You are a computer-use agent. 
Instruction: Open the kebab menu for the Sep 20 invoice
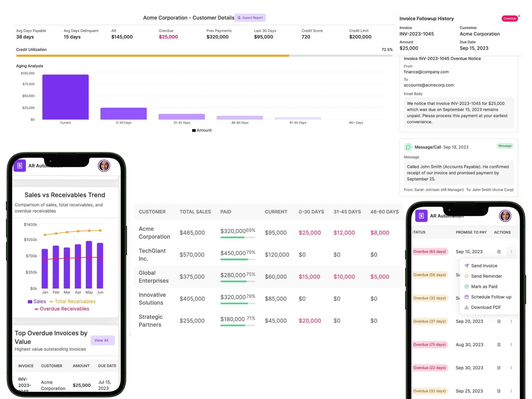point(511,321)
